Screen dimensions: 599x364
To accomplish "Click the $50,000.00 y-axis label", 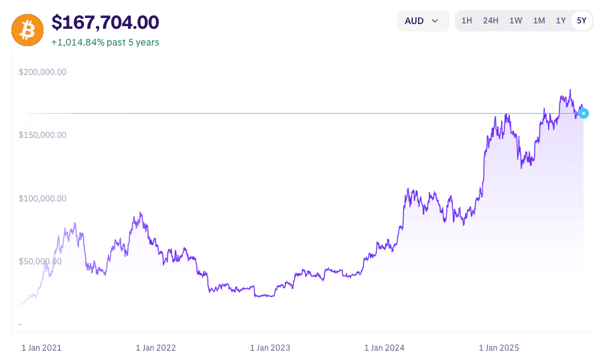I will pyautogui.click(x=40, y=262).
